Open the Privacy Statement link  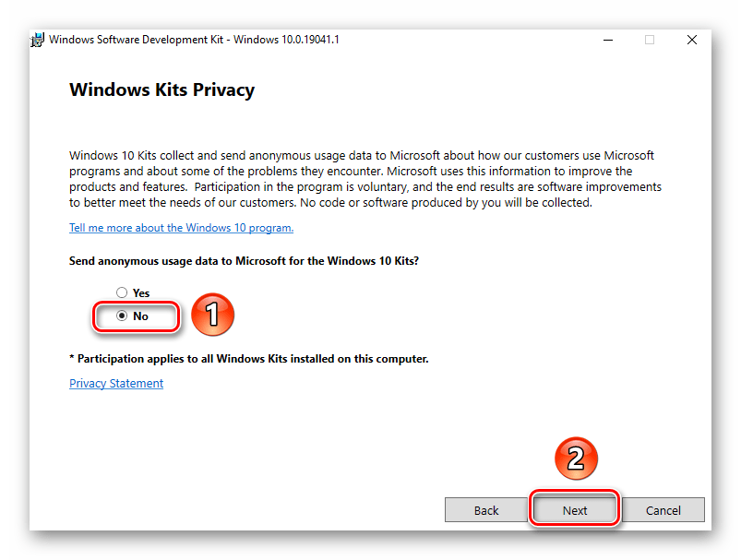coord(116,384)
